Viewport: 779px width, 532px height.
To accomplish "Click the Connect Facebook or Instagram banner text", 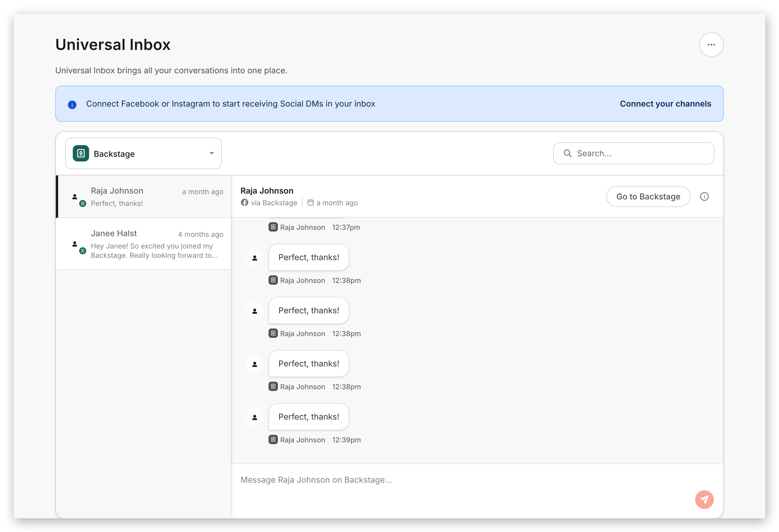I will tap(231, 104).
